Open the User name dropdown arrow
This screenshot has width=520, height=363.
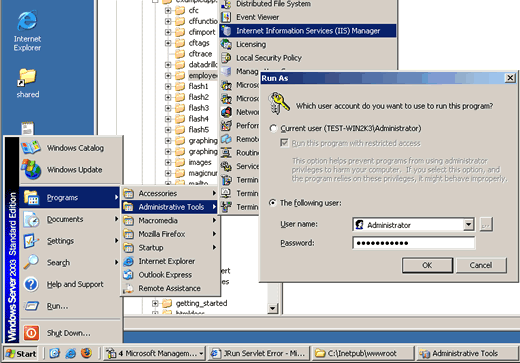pos(468,225)
